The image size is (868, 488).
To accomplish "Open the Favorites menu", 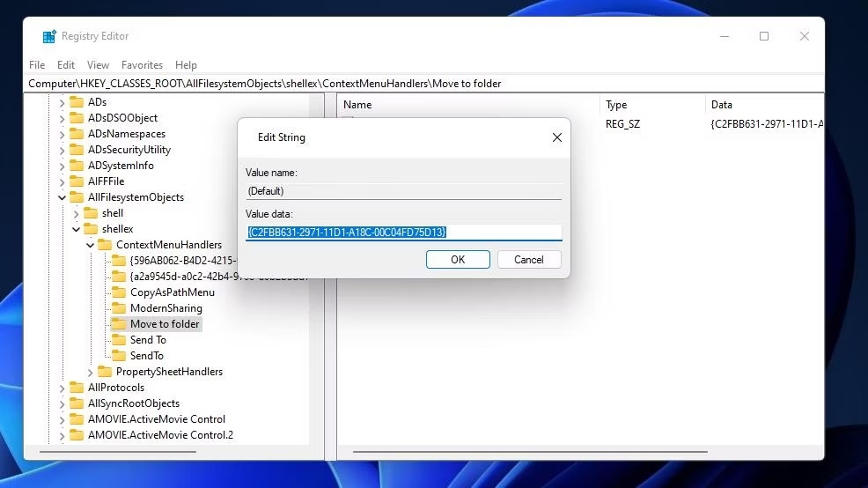I will pos(143,65).
